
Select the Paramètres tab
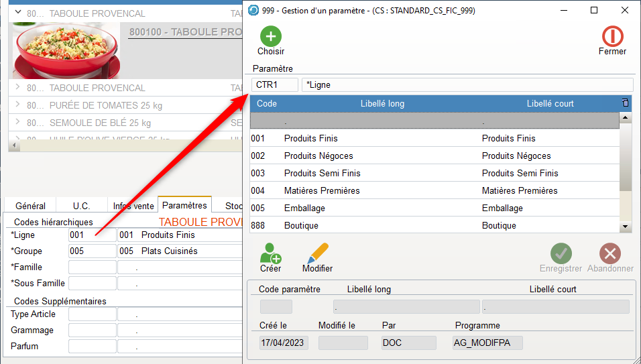click(184, 205)
